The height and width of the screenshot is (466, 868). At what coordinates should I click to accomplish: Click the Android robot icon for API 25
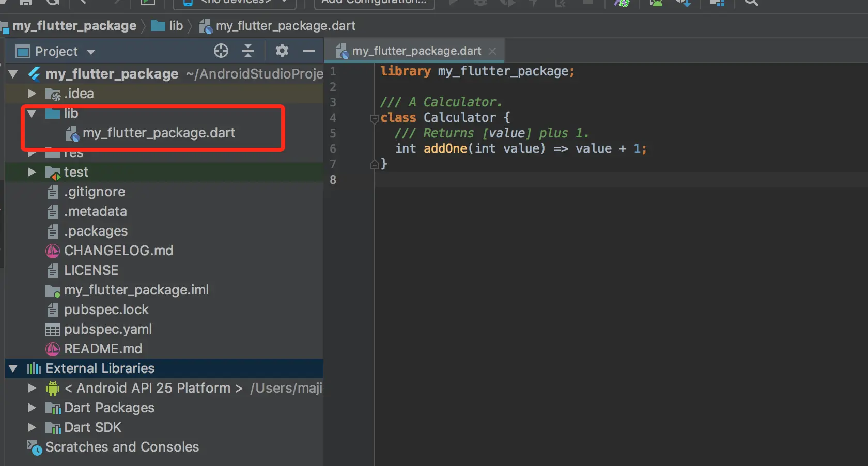coord(53,388)
